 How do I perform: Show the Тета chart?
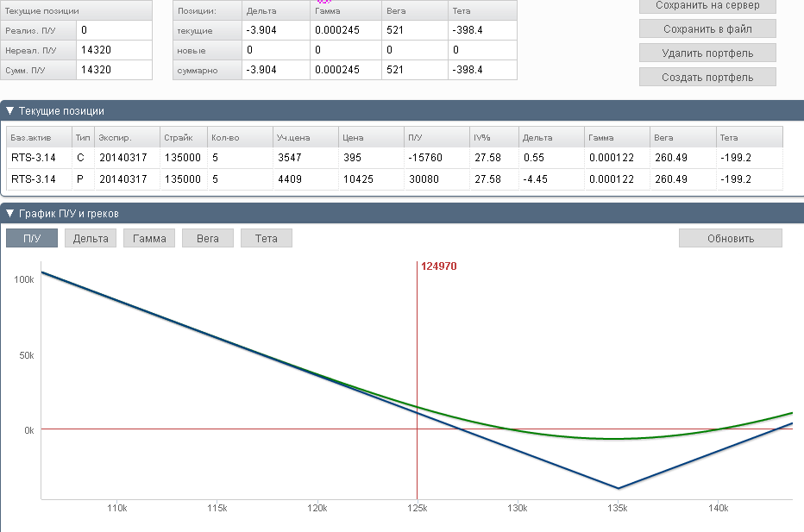(x=267, y=238)
